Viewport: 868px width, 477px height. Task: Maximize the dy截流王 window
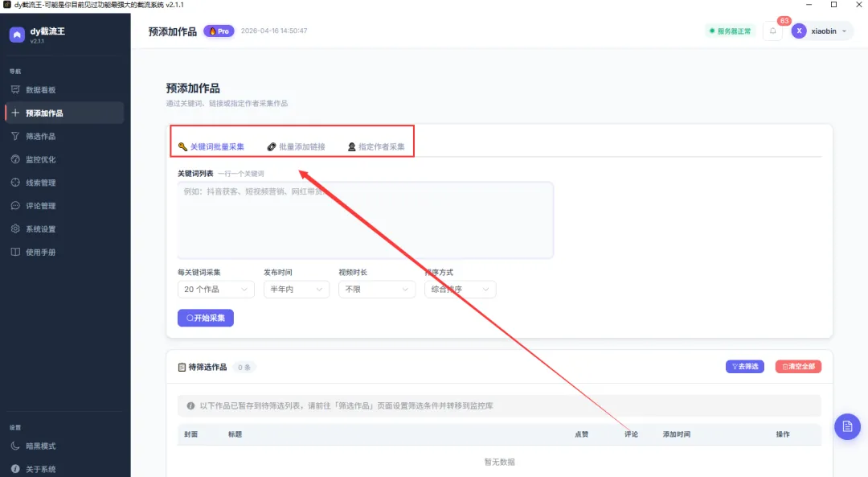point(833,5)
